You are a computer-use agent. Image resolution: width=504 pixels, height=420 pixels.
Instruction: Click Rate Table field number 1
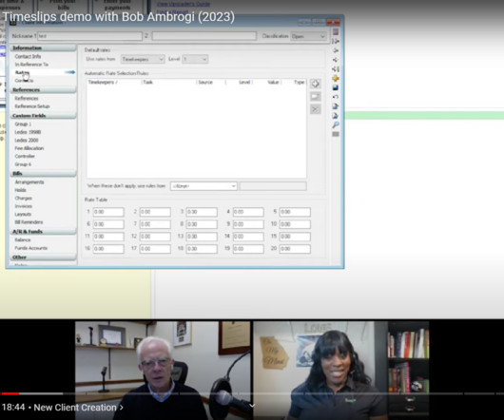108,212
